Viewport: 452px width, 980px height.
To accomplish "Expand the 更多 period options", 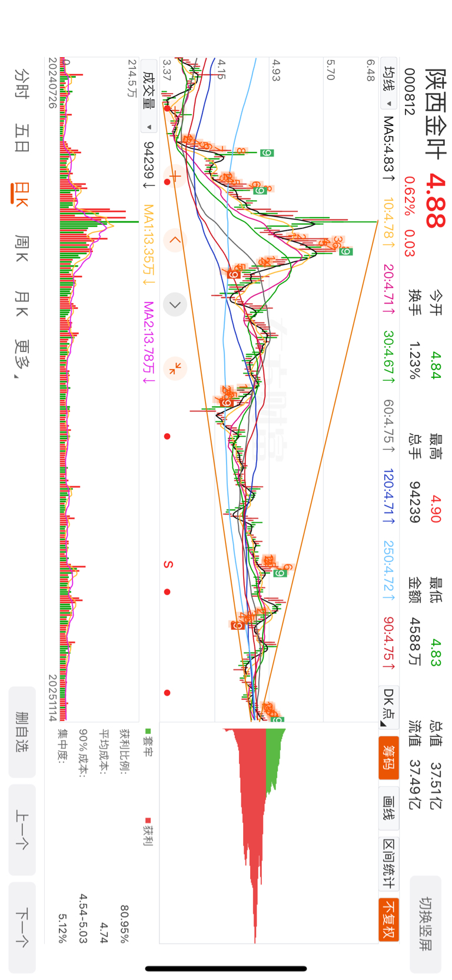I will 22,359.
